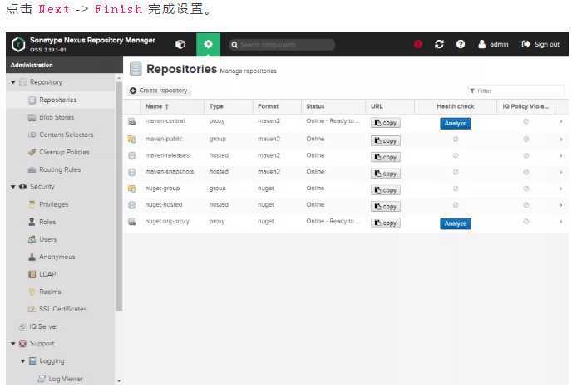Viewport: 587px width, 392px height.
Task: Open Log Viewer in the sidebar
Action: (66, 379)
